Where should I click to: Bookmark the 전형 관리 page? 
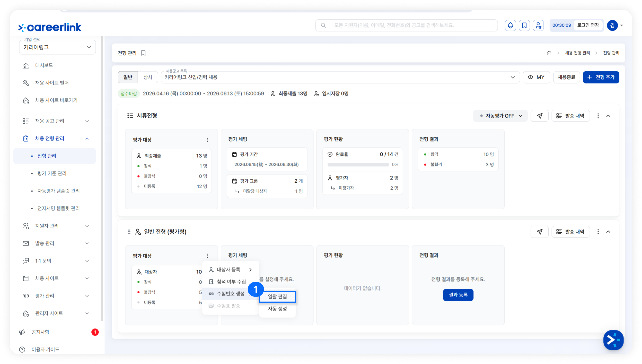[x=143, y=53]
